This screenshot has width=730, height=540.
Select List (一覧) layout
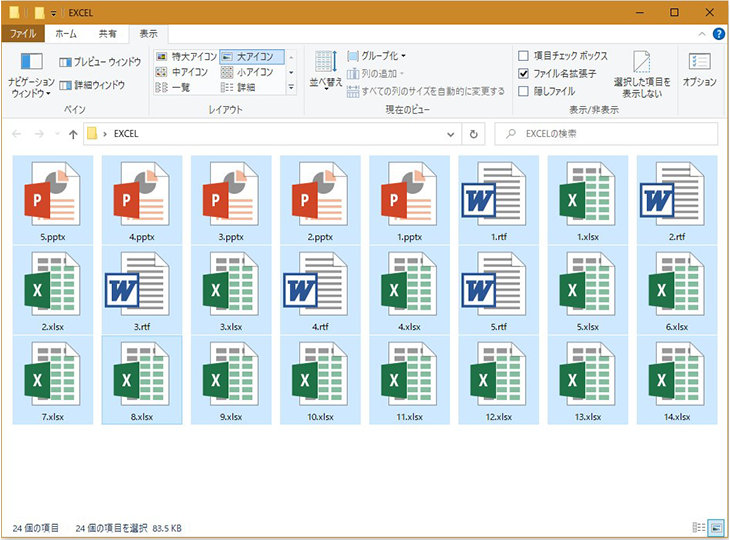tap(172, 87)
